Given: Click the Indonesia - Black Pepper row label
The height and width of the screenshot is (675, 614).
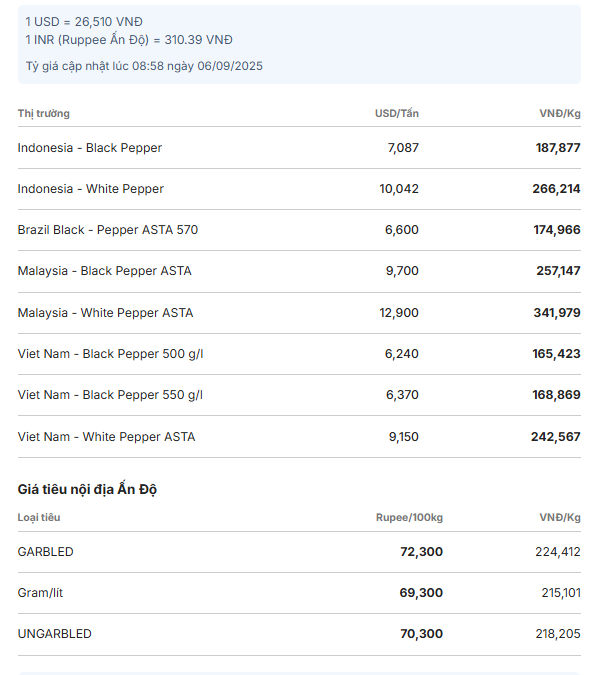Looking at the screenshot, I should pos(90,148).
